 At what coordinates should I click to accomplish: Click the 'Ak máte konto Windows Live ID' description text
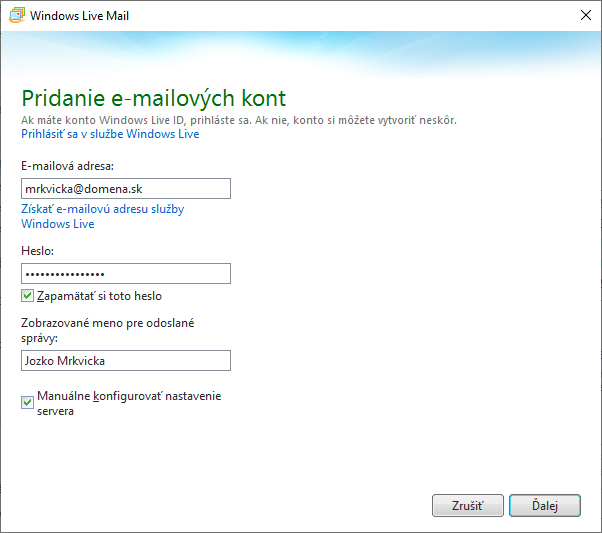pyautogui.click(x=239, y=120)
